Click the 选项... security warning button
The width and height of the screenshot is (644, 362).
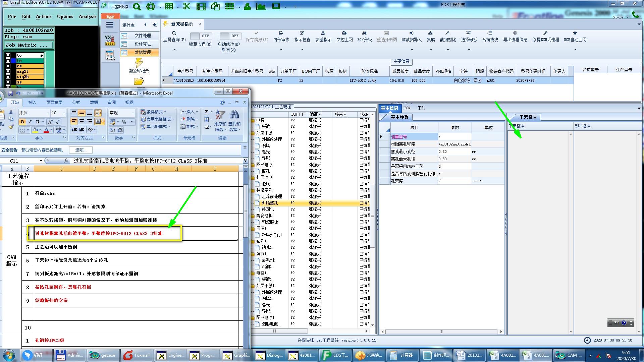(x=81, y=150)
